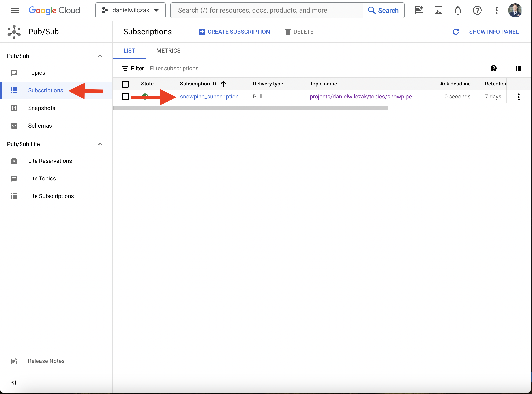The width and height of the screenshot is (532, 394).
Task: Open the user account avatar
Action: point(515,11)
